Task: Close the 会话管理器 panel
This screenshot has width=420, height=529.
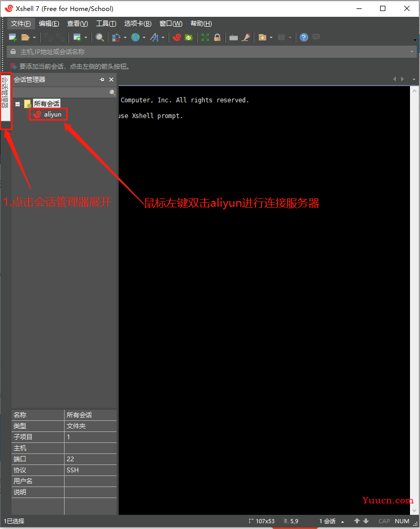Action: click(x=111, y=80)
